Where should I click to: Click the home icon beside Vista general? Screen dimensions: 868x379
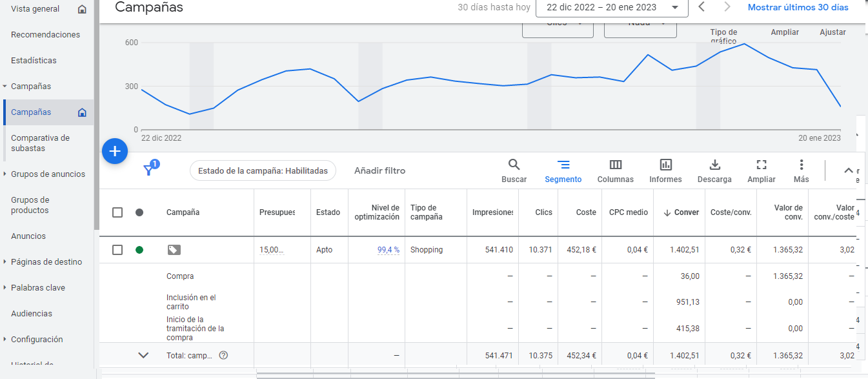tap(82, 9)
